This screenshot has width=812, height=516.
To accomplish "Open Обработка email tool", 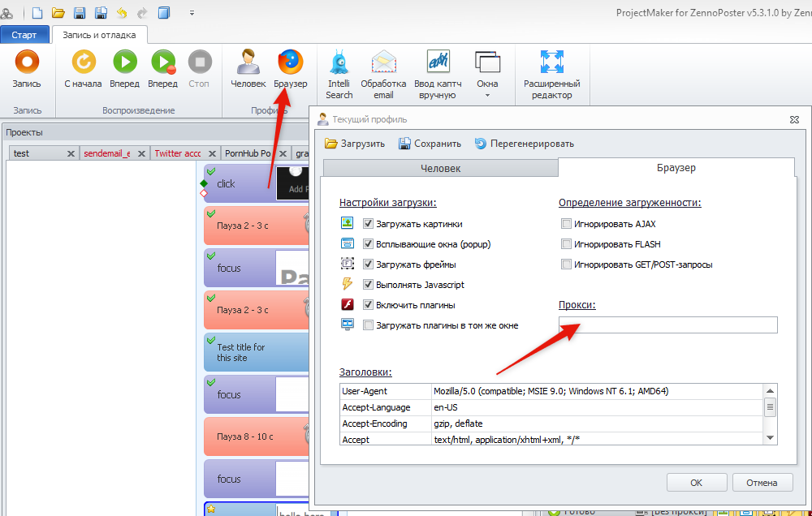I will (x=384, y=75).
